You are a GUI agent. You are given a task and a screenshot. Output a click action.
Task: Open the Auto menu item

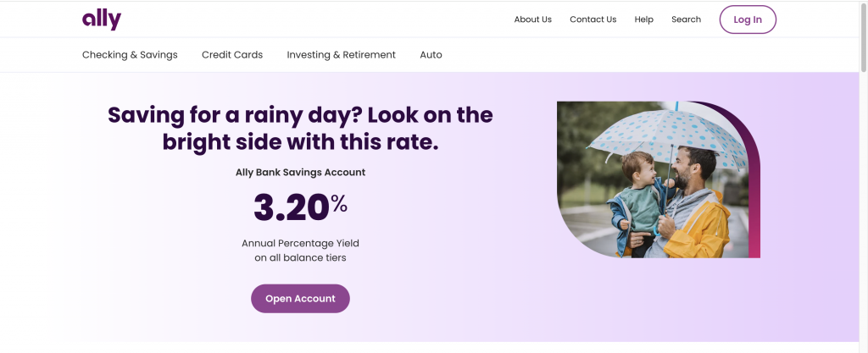point(431,55)
